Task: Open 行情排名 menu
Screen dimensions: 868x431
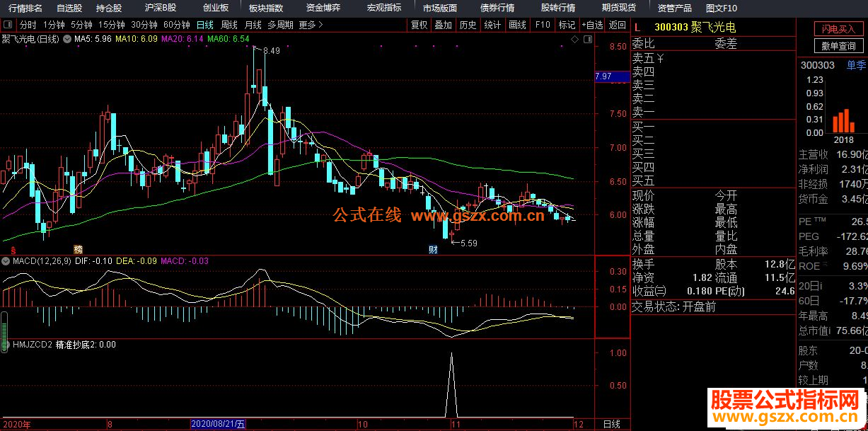Action: [26, 8]
